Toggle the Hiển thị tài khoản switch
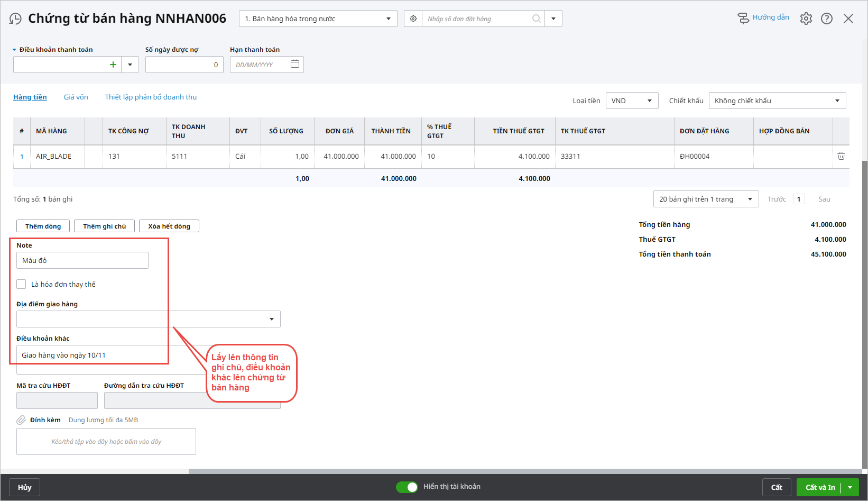This screenshot has height=501, width=868. (407, 487)
